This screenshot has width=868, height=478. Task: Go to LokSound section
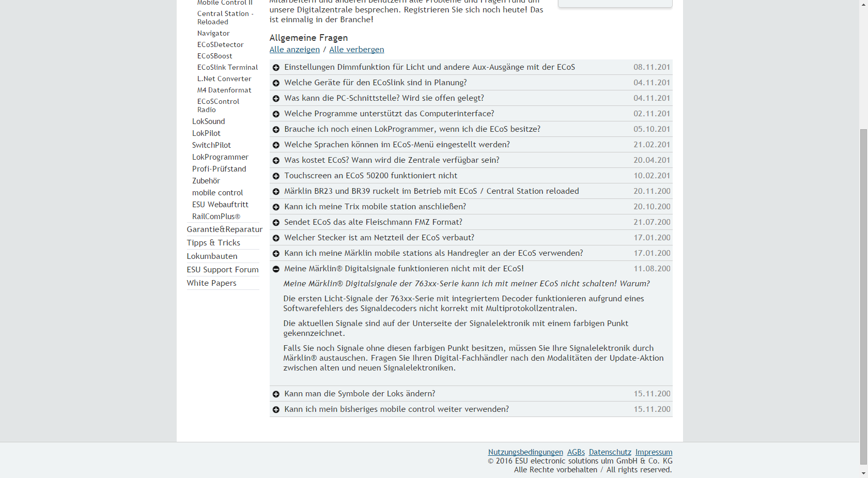(x=209, y=121)
